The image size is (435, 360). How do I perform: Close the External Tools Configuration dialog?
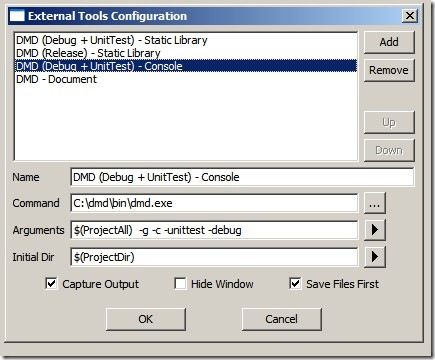point(410,16)
